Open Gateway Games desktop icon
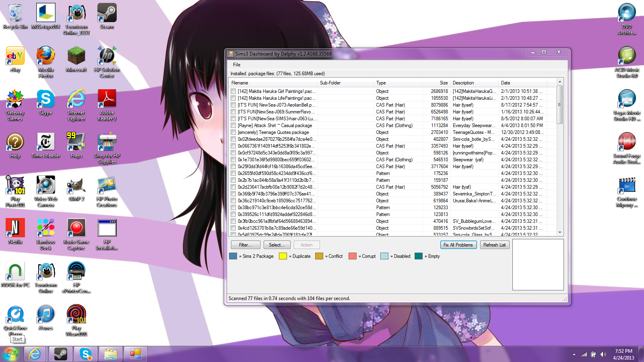Screen dimensions: 644x362 coord(15,105)
